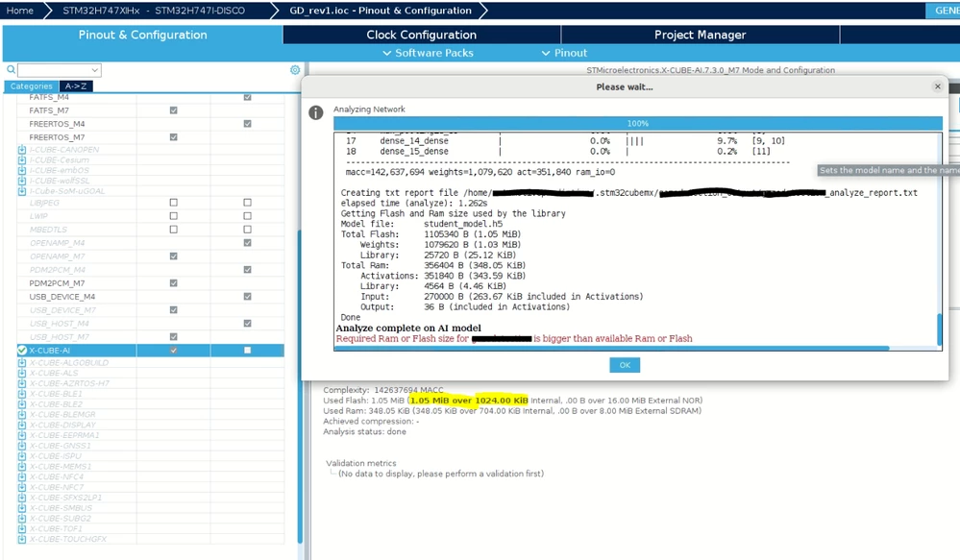Toggle the FATFS_M7 checkbox
The image size is (960, 560).
pyautogui.click(x=173, y=110)
